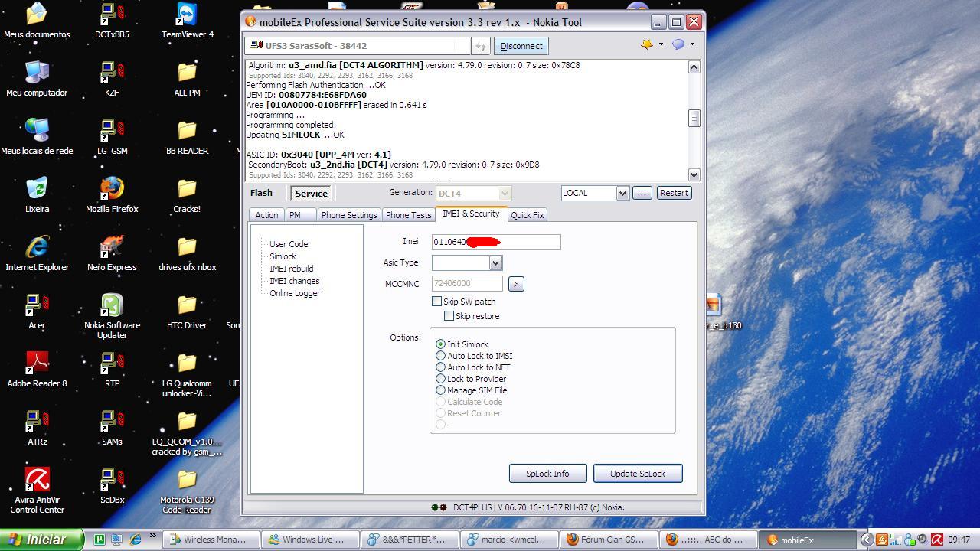Open Nokia Software Updater icon
This screenshot has height=551, width=980.
[112, 317]
